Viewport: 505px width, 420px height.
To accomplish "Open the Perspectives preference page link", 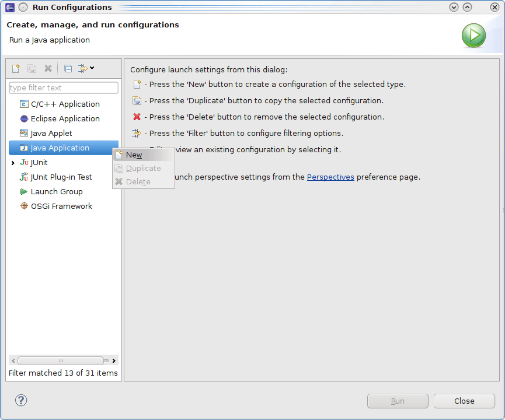I will (x=330, y=177).
